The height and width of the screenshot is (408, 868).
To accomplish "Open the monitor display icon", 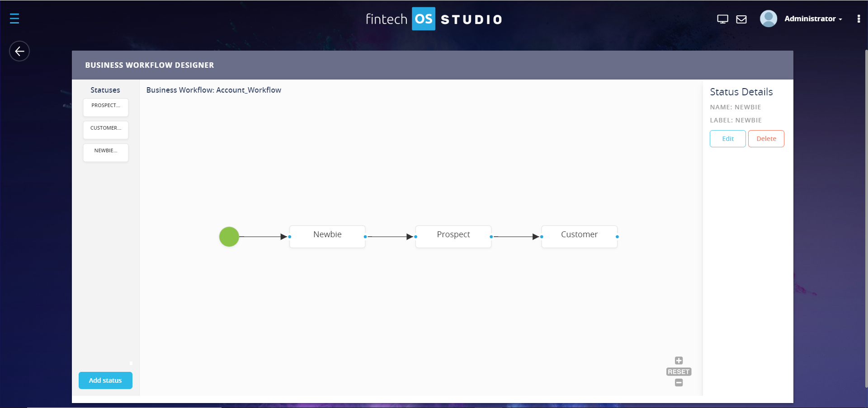I will click(x=722, y=19).
